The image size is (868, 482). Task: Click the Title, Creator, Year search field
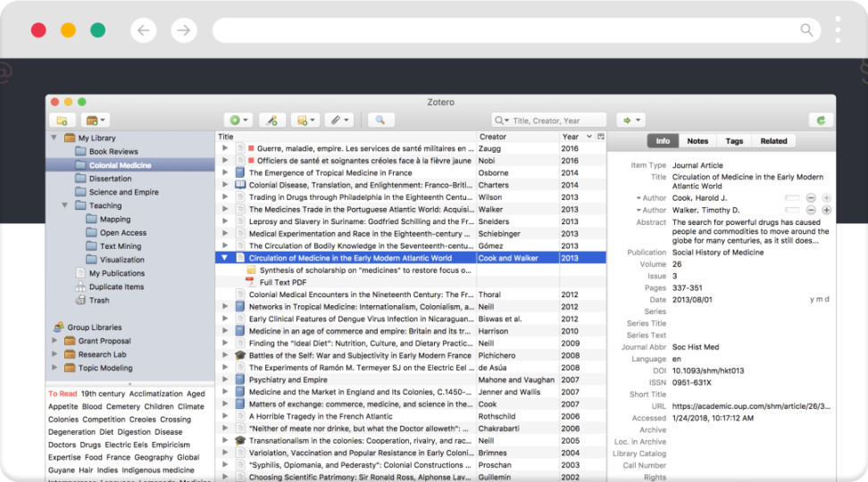[548, 120]
